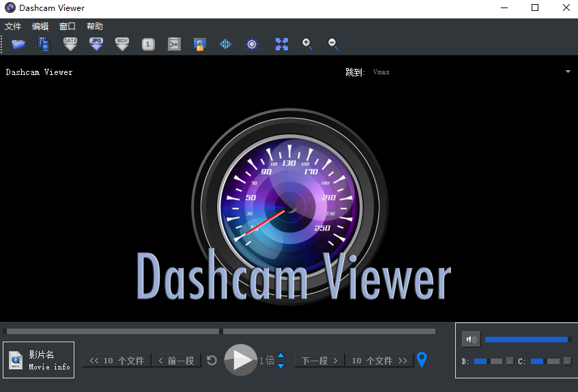This screenshot has height=392, width=578.
Task: Open the 帮助 menu
Action: pos(95,27)
